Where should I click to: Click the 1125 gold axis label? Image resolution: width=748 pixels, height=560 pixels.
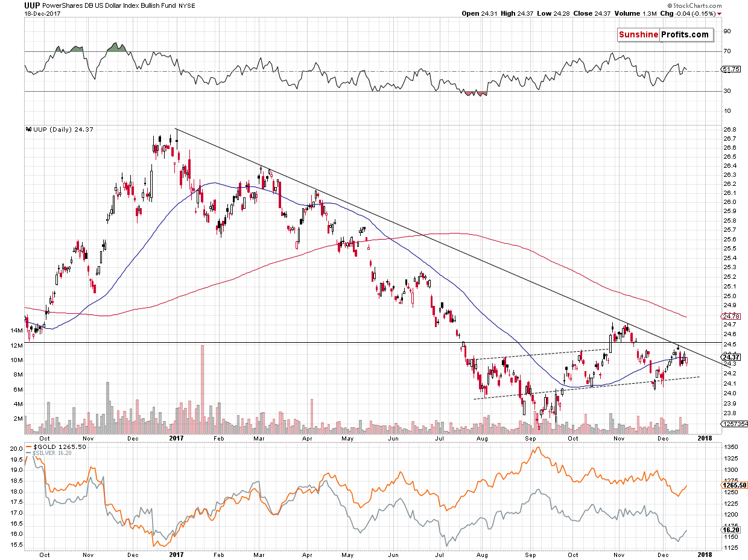click(x=730, y=548)
